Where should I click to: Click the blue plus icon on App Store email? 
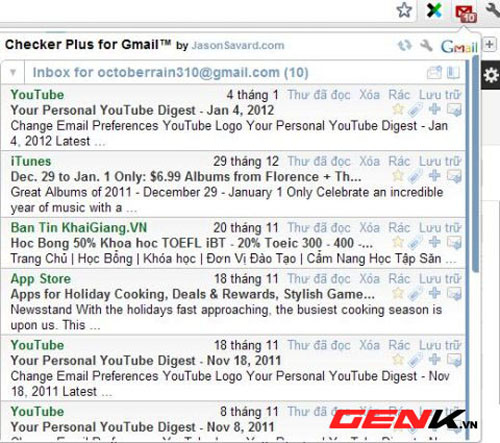pos(434,293)
